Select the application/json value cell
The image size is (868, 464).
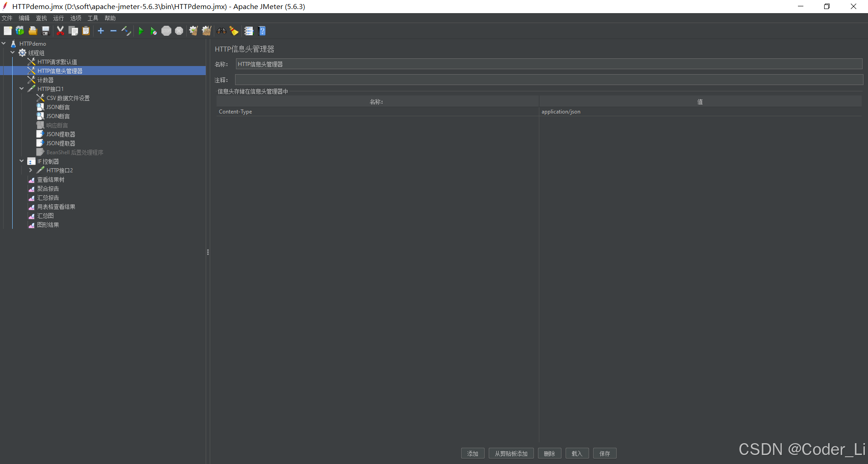click(700, 112)
